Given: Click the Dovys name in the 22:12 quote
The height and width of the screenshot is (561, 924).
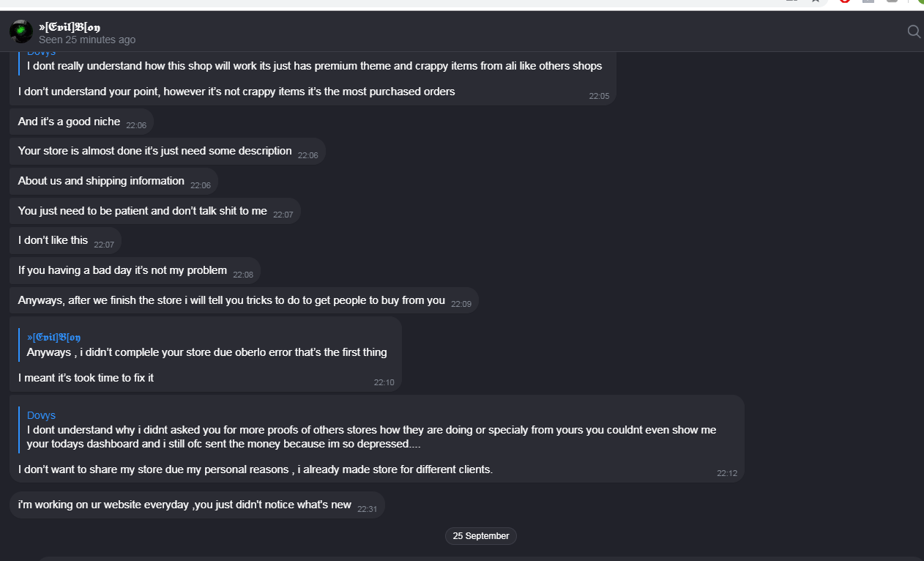Looking at the screenshot, I should 41,415.
